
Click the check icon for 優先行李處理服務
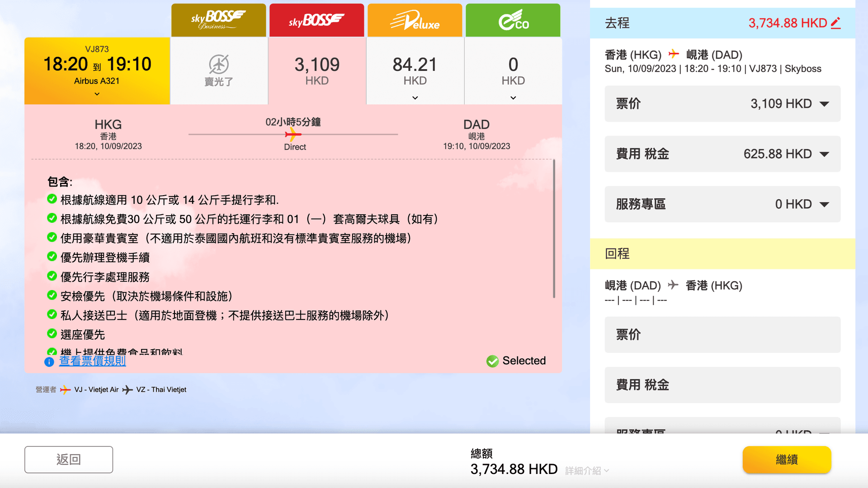tap(52, 276)
